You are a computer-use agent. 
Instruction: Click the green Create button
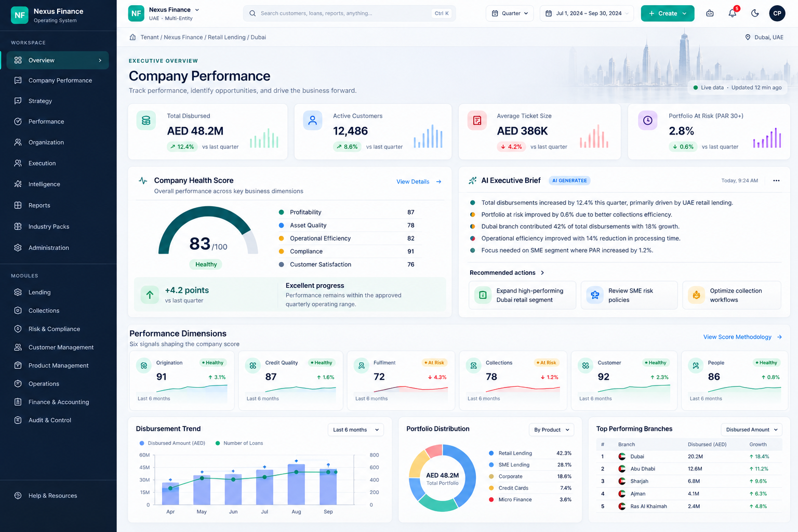click(x=668, y=14)
